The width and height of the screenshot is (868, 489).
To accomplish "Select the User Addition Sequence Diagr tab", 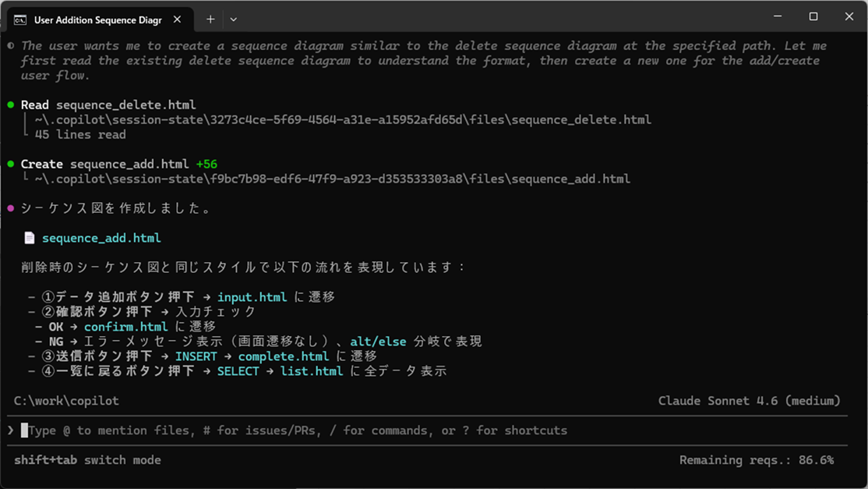I will coord(101,19).
